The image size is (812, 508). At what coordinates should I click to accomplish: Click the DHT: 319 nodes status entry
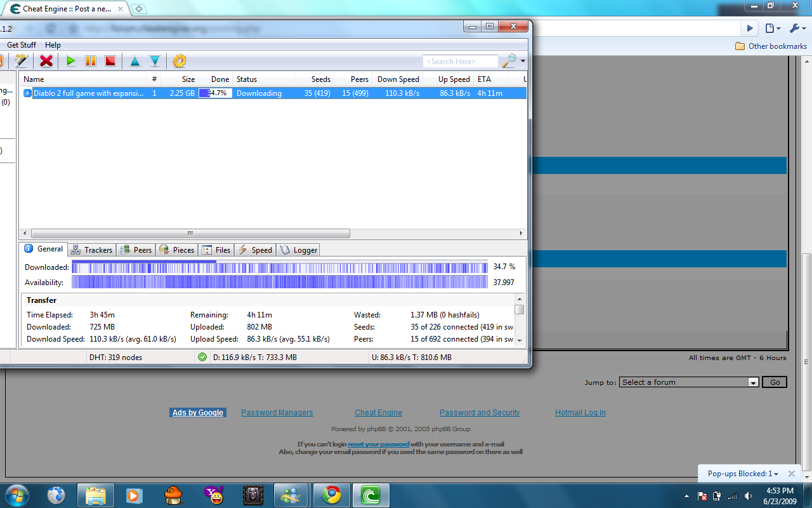click(x=116, y=357)
